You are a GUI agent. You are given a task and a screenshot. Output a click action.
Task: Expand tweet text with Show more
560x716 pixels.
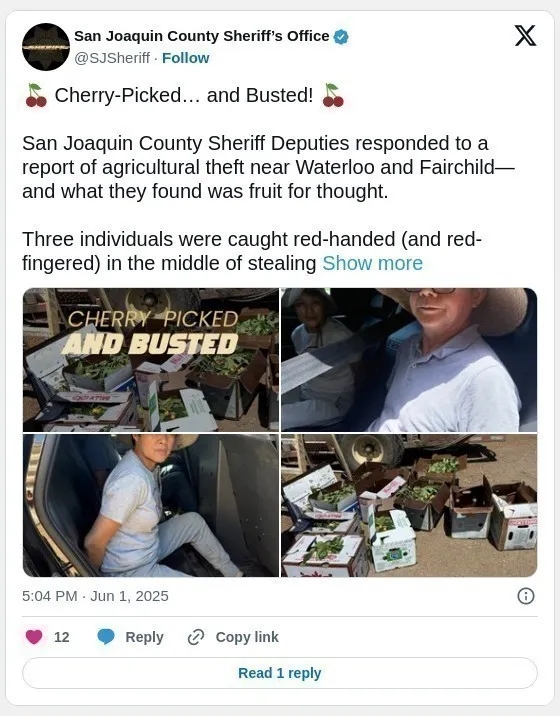tap(372, 263)
